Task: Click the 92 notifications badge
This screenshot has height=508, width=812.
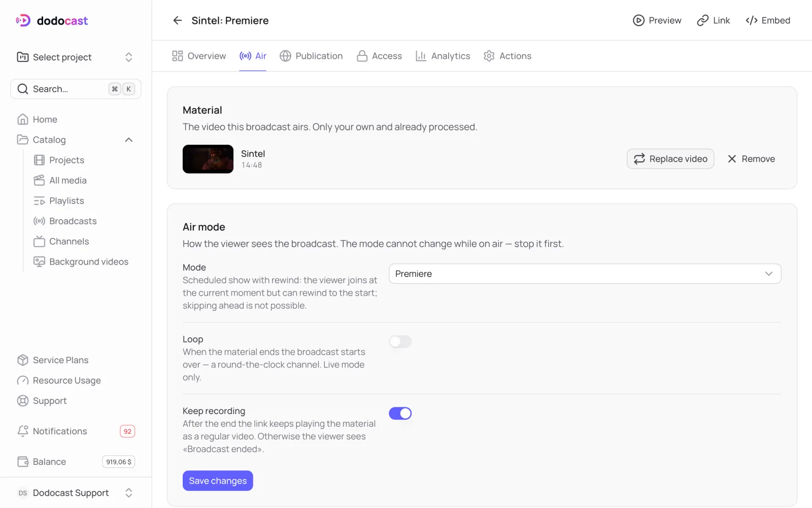Action: [x=127, y=431]
